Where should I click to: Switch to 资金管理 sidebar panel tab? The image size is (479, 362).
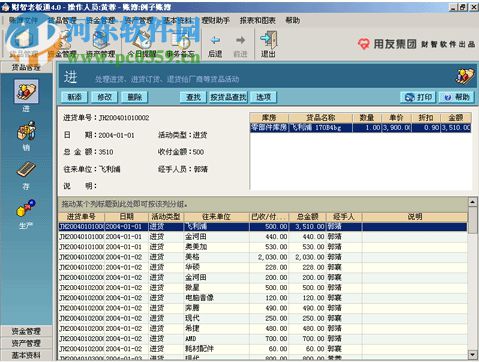point(26,331)
